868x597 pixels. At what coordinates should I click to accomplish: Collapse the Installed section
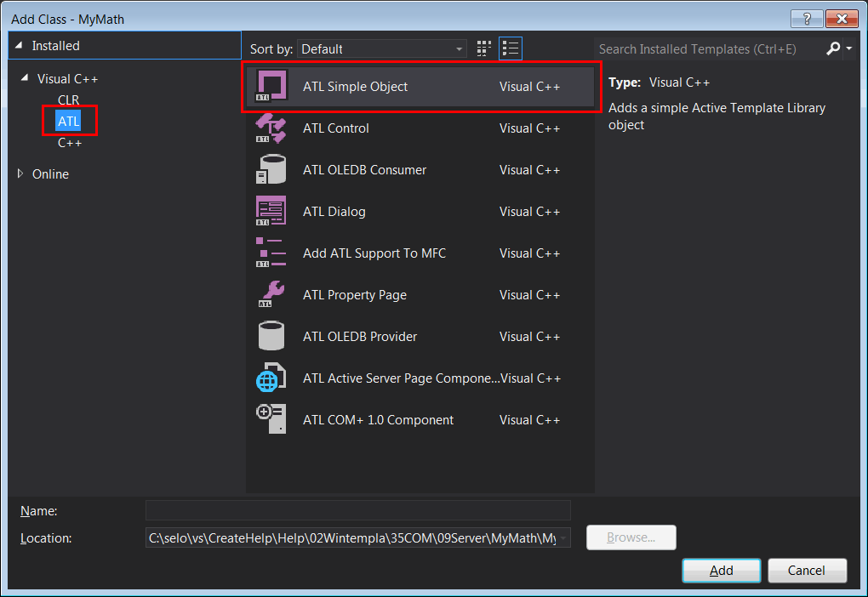click(19, 45)
